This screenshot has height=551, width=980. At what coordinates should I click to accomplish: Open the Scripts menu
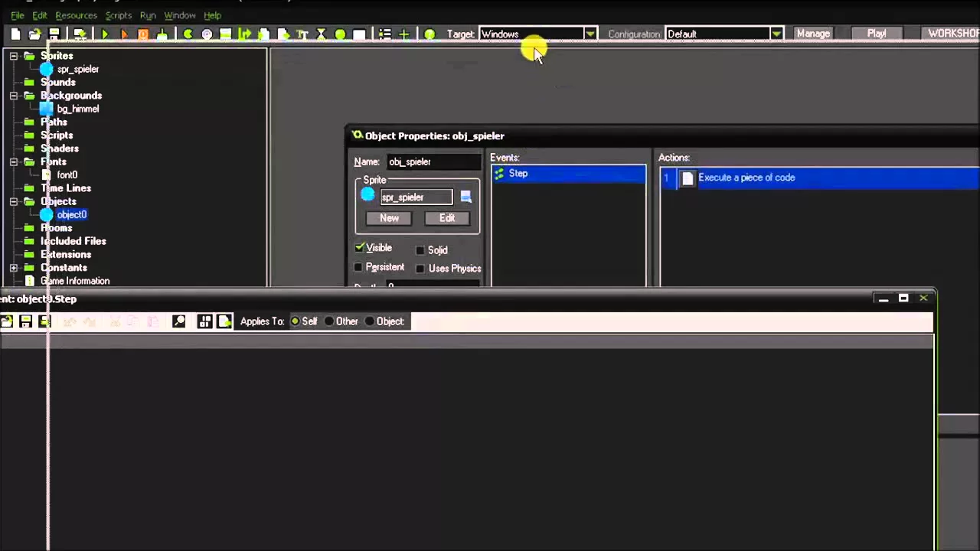click(x=118, y=15)
